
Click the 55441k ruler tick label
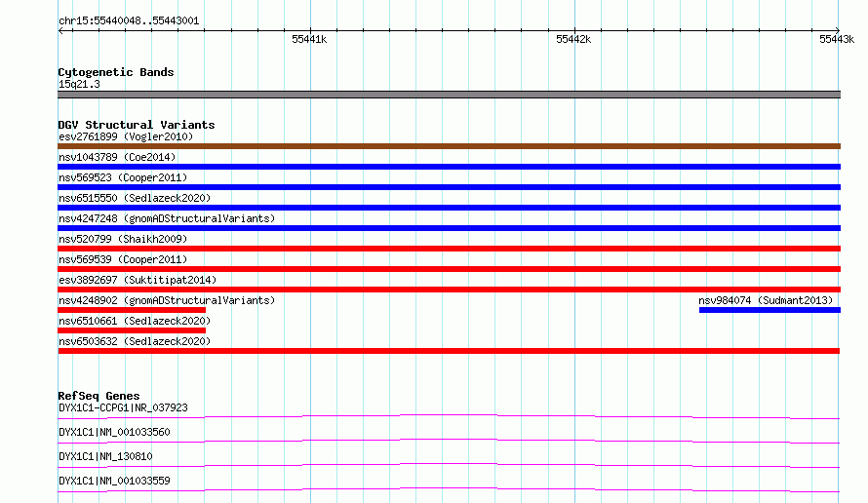[309, 39]
